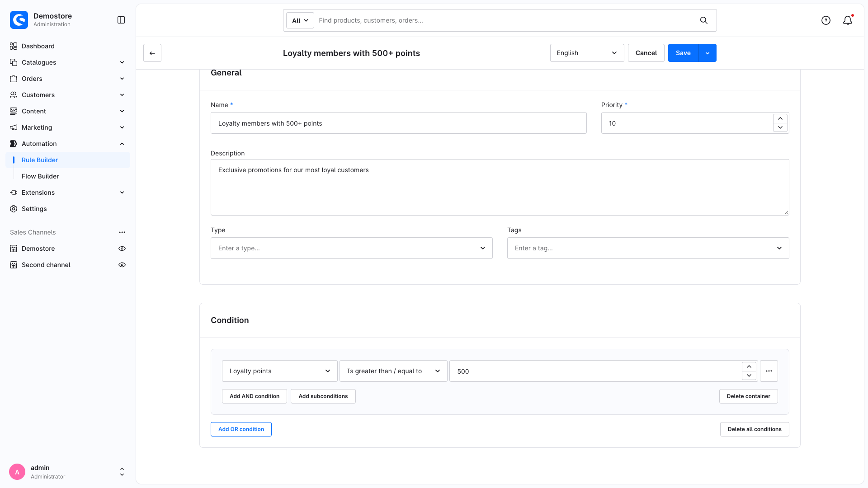Open the Type select field
This screenshot has height=488, width=868.
click(352, 248)
